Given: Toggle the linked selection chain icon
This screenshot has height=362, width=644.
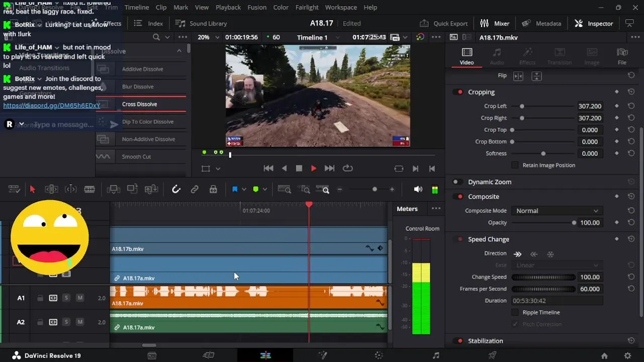Looking at the screenshot, I should [x=194, y=190].
